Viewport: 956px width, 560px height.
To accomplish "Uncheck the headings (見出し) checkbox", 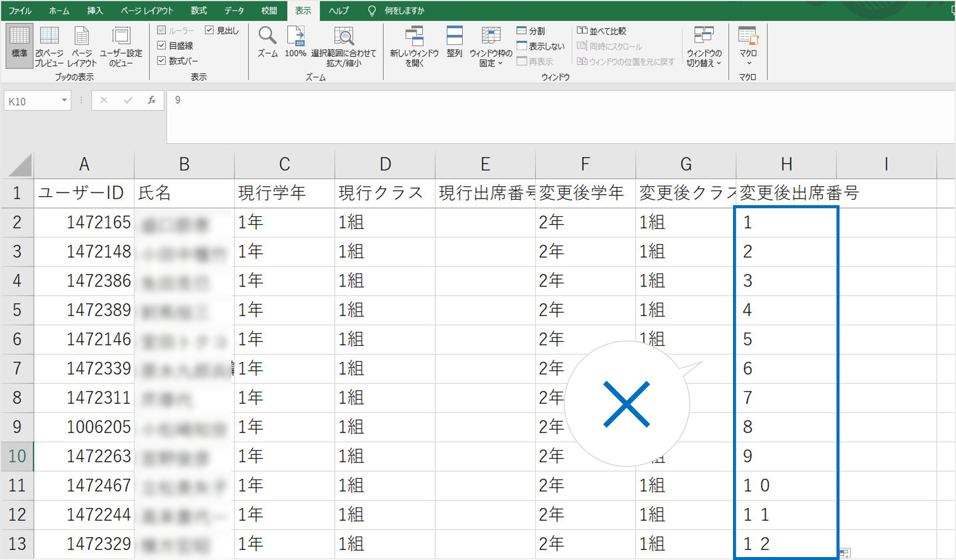I will [x=209, y=30].
